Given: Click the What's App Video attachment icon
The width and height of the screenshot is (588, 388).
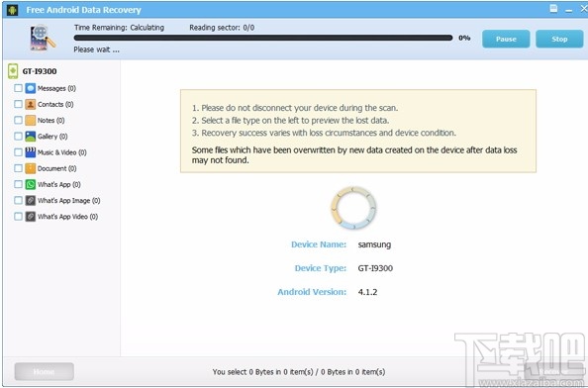Looking at the screenshot, I should pyautogui.click(x=31, y=217).
